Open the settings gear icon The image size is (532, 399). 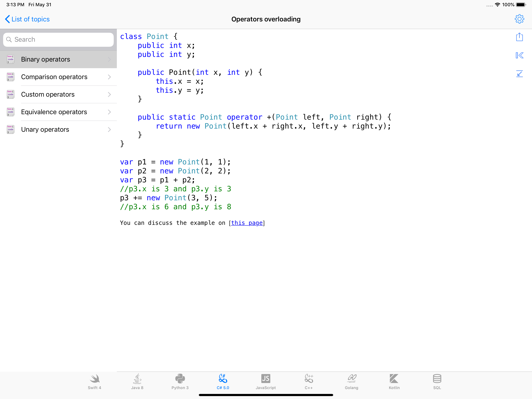(x=519, y=19)
